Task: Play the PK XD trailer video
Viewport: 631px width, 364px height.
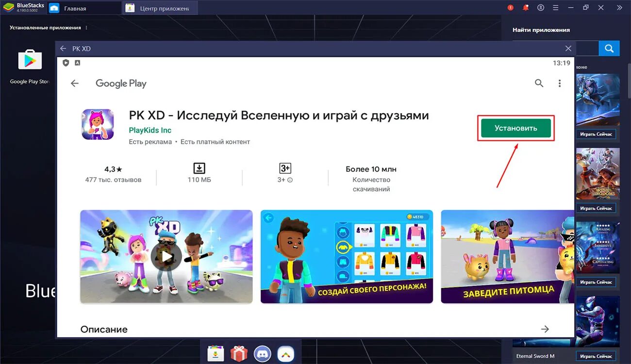Action: (166, 256)
